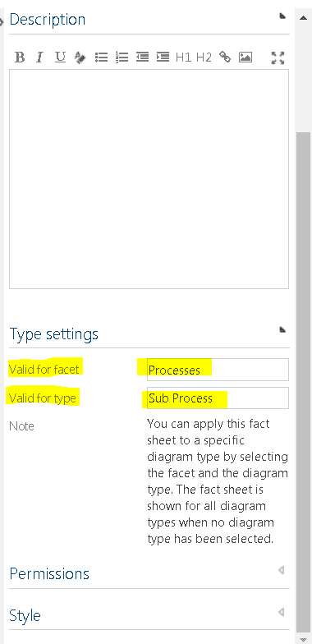Collapse the Description section

tap(282, 16)
